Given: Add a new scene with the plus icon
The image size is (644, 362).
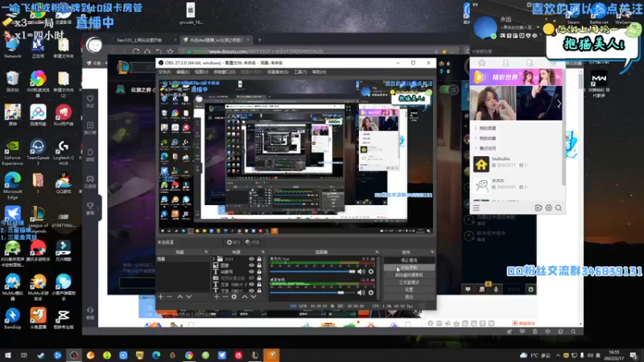Looking at the screenshot, I should (x=160, y=297).
